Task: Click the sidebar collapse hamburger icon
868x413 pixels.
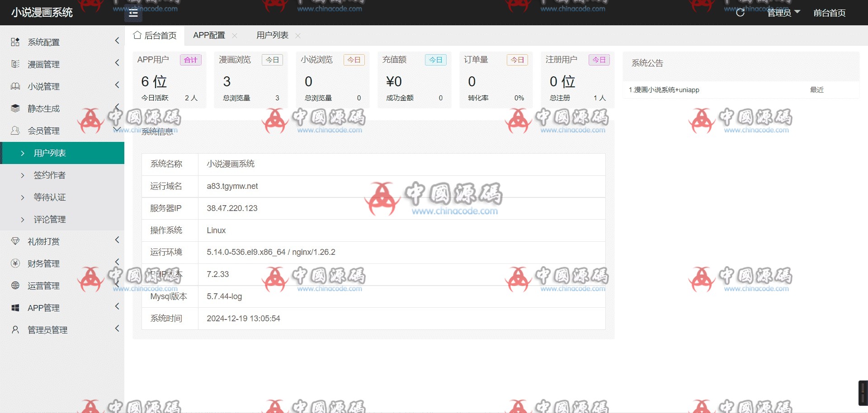Action: coord(133,13)
